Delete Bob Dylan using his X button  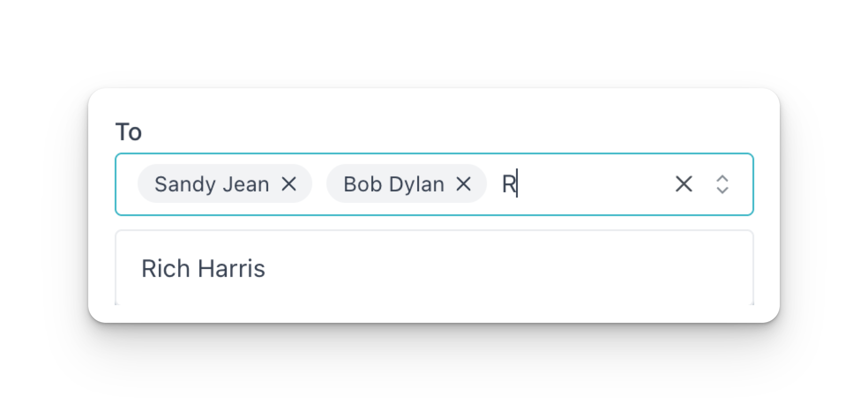(x=464, y=184)
